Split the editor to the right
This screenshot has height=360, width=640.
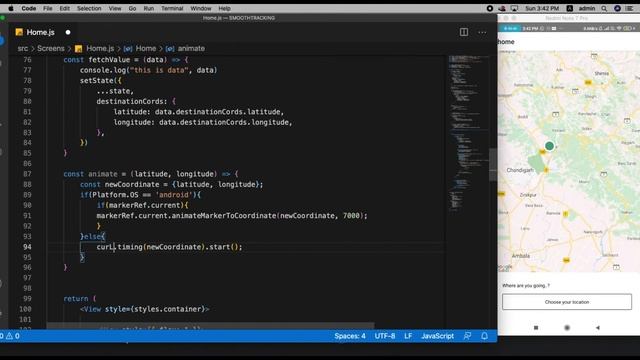pyautogui.click(x=464, y=32)
